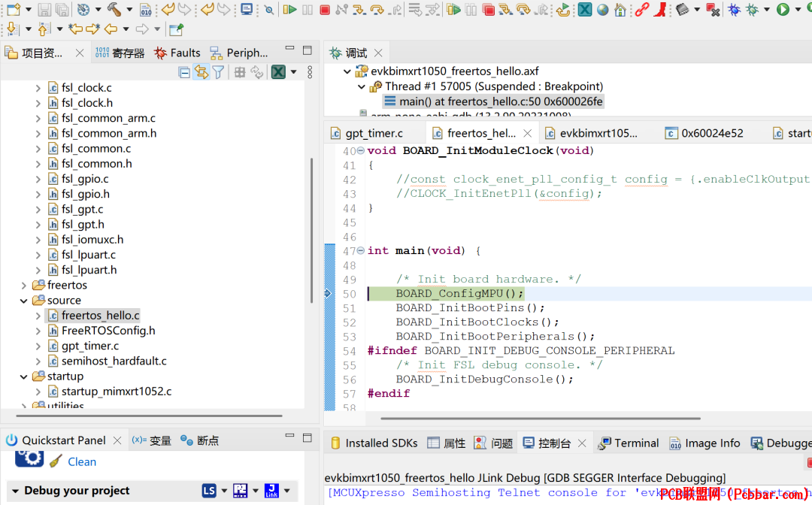Click the Suspend icon in toolbar
This screenshot has width=812, height=505.
[x=308, y=9]
